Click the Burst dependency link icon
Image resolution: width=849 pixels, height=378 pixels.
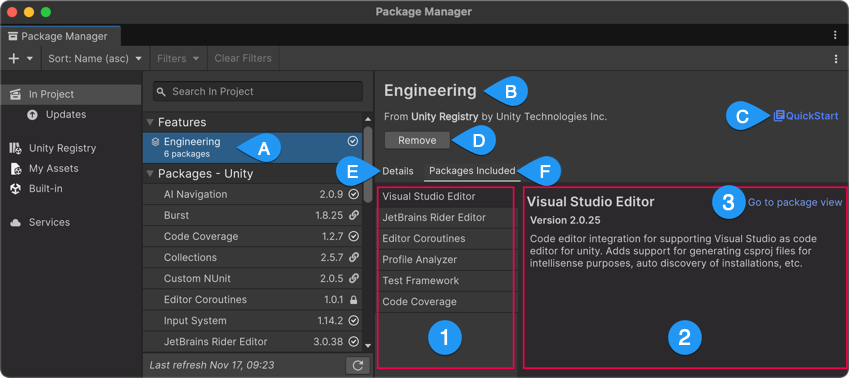coord(354,215)
